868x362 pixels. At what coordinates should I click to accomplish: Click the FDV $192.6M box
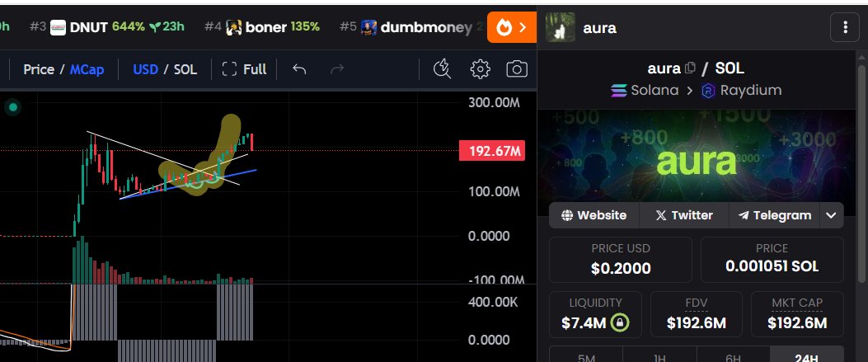pyautogui.click(x=696, y=314)
